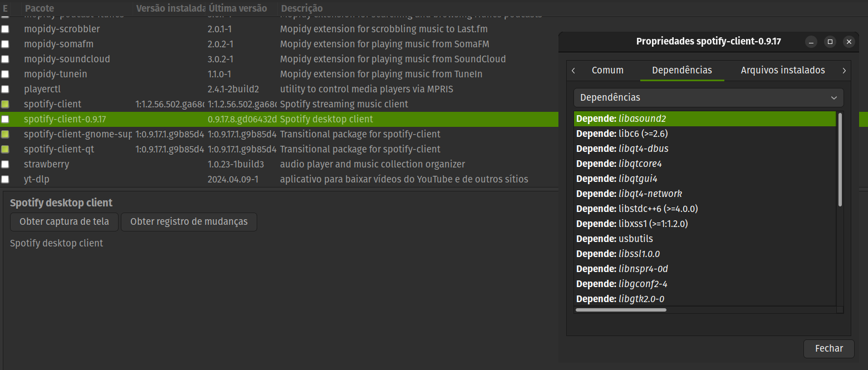Viewport: 868px width, 370px height.
Task: Tick the yt-dlp package checkbox
Action: tap(5, 179)
